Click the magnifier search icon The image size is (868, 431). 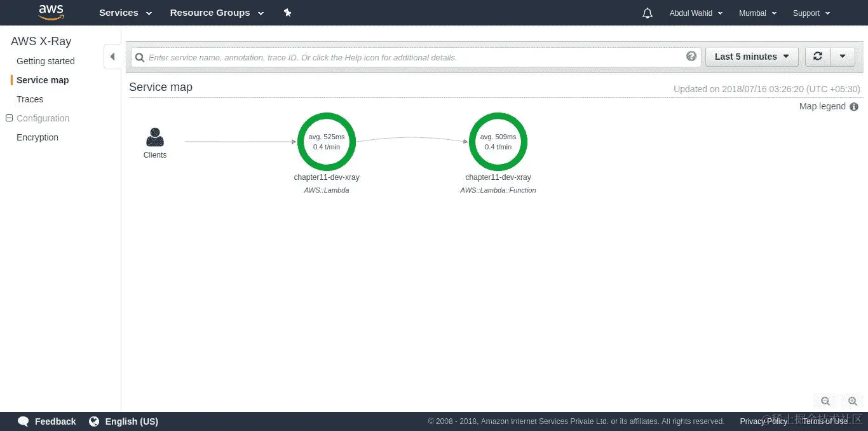(140, 57)
